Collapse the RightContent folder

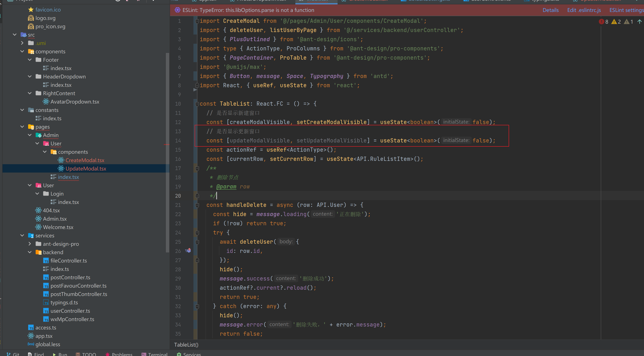pos(30,93)
